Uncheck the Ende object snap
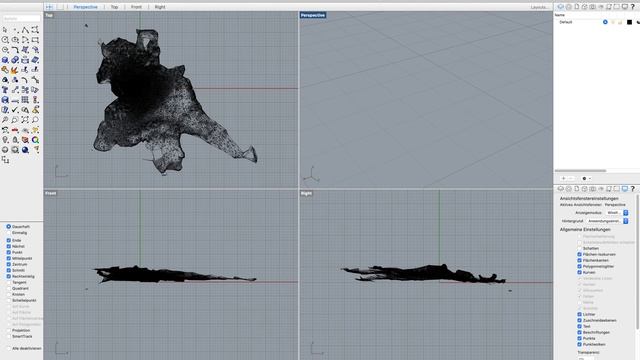The height and width of the screenshot is (360, 640). [x=9, y=240]
